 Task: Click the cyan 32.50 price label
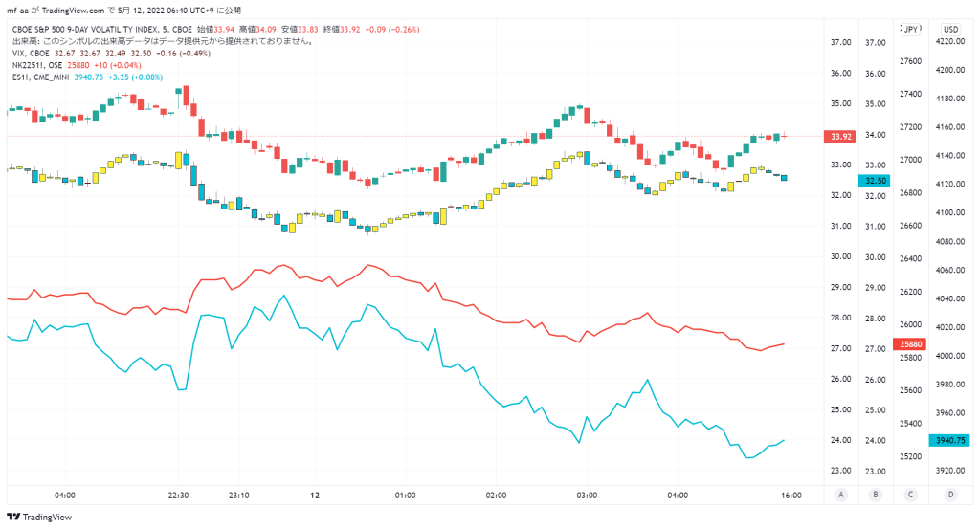coord(875,181)
